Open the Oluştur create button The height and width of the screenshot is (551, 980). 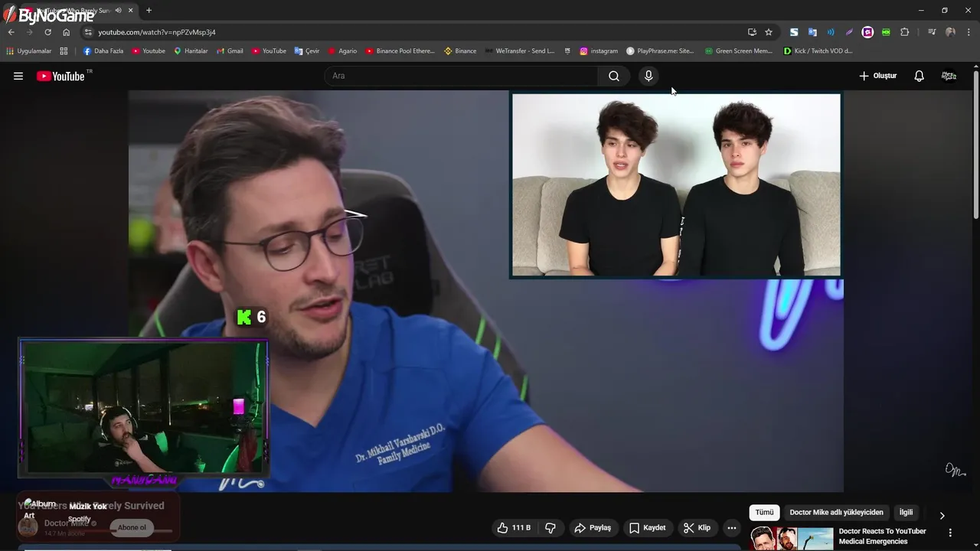coord(877,76)
